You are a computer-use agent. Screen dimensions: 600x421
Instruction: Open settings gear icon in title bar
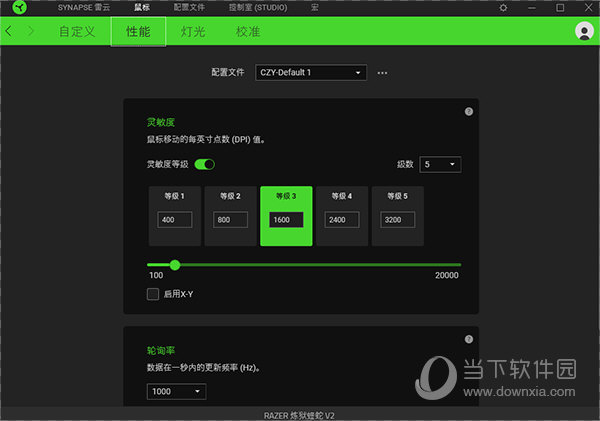pyautogui.click(x=503, y=8)
